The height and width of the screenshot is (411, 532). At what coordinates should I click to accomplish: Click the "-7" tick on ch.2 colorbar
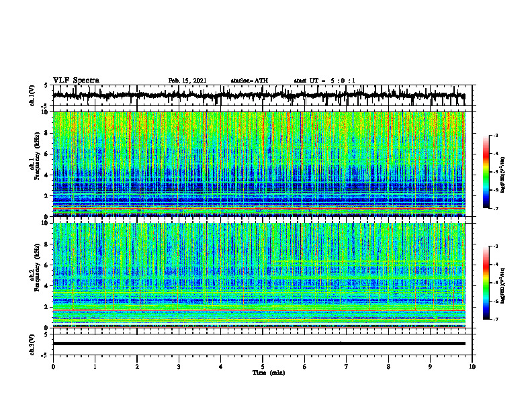click(x=496, y=319)
